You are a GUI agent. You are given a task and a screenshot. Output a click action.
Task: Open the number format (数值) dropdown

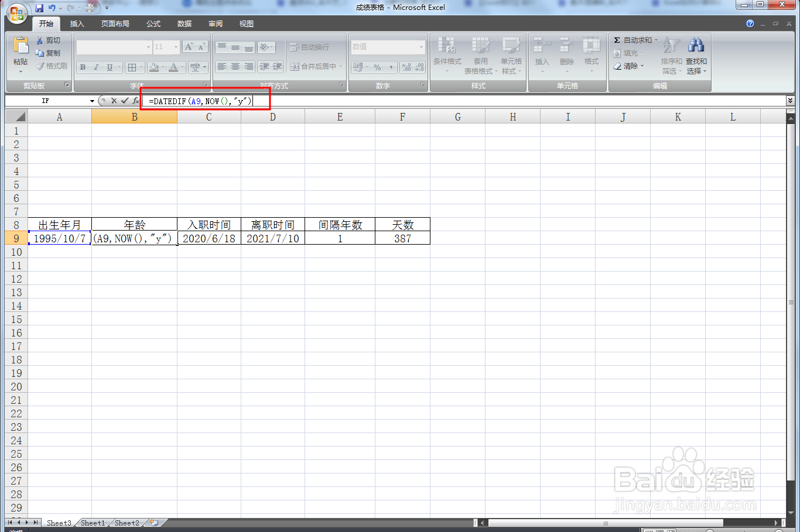(x=421, y=47)
